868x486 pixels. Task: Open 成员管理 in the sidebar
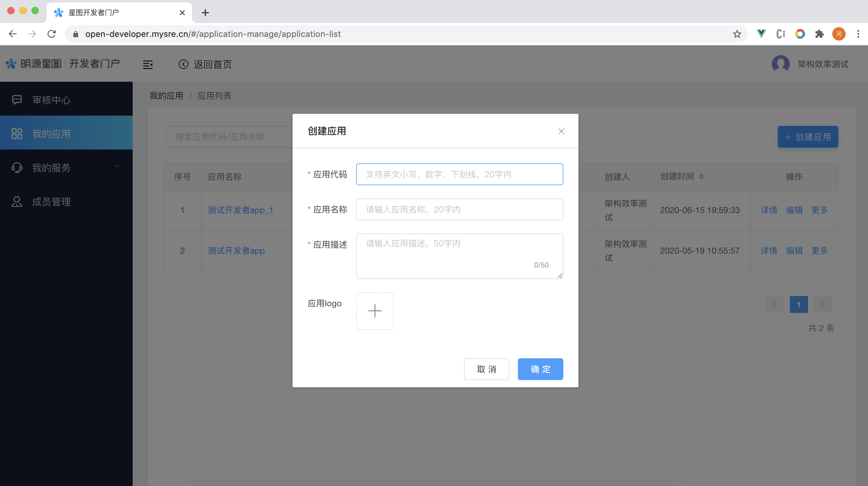pos(51,202)
